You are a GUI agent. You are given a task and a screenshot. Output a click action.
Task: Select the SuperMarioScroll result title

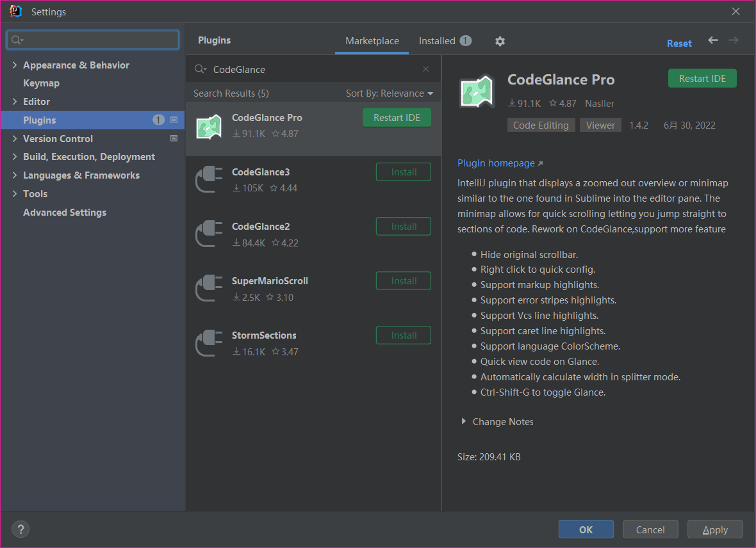[270, 281]
